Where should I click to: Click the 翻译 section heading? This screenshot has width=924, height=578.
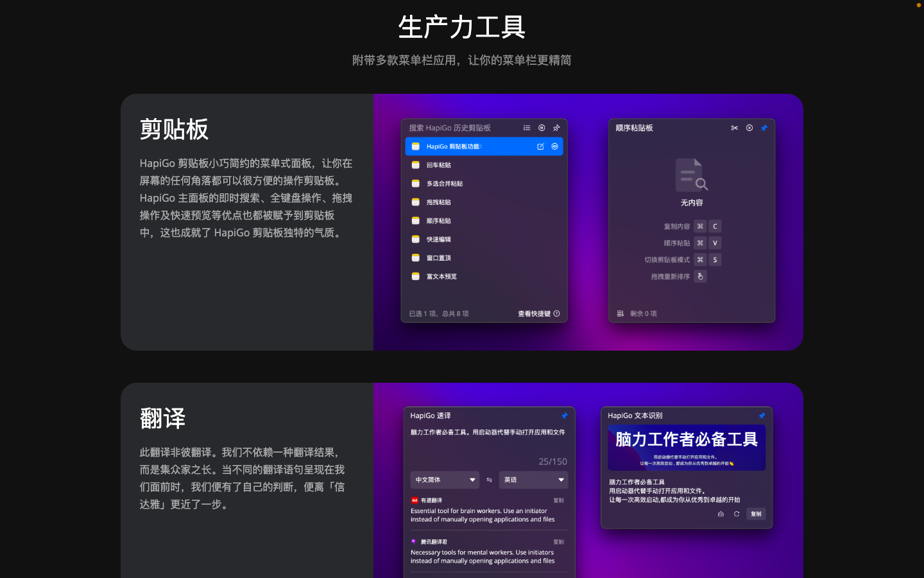[162, 418]
